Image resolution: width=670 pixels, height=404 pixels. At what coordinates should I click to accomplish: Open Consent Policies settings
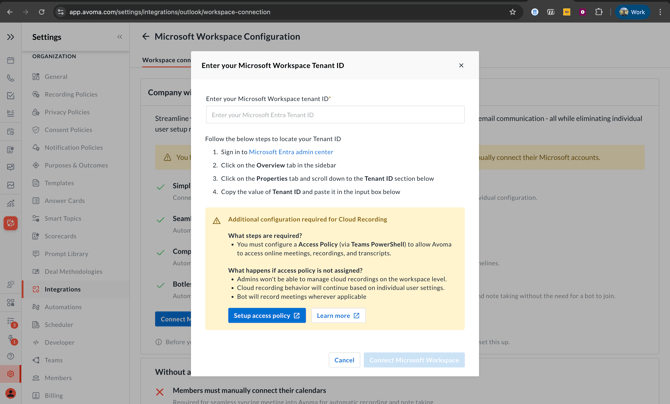[68, 130]
